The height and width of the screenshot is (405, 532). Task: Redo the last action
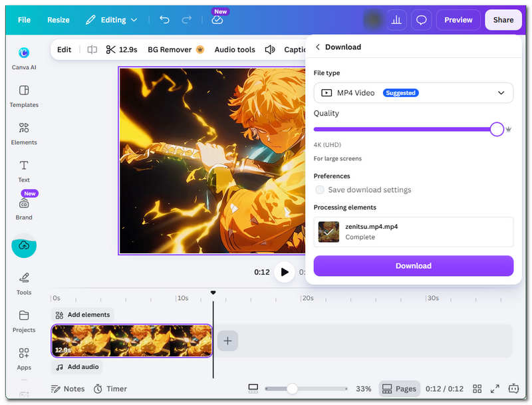click(x=186, y=20)
